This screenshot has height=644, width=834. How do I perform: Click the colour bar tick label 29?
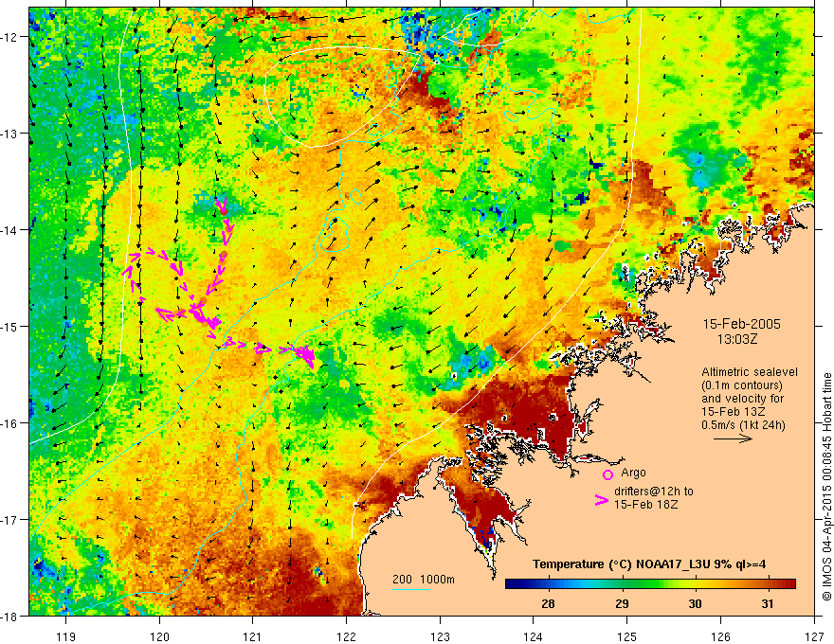pos(622,603)
